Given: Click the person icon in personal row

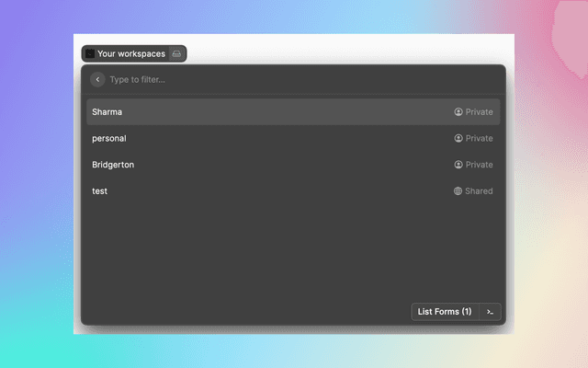Looking at the screenshot, I should click(458, 139).
